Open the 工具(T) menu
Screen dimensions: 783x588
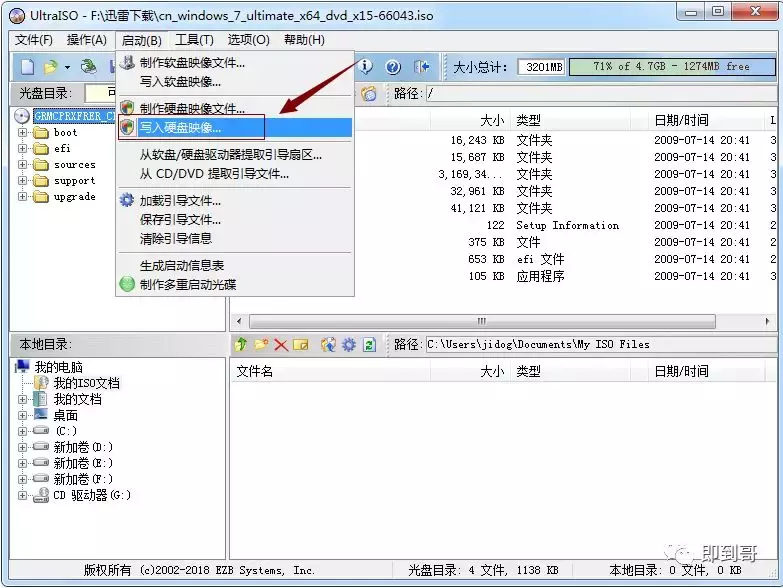194,40
